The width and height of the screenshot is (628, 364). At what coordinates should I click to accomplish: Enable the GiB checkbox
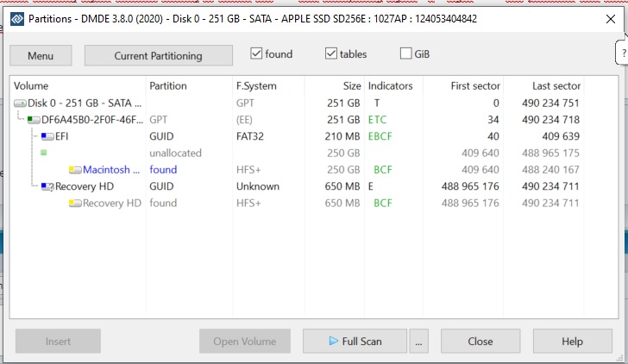point(405,53)
